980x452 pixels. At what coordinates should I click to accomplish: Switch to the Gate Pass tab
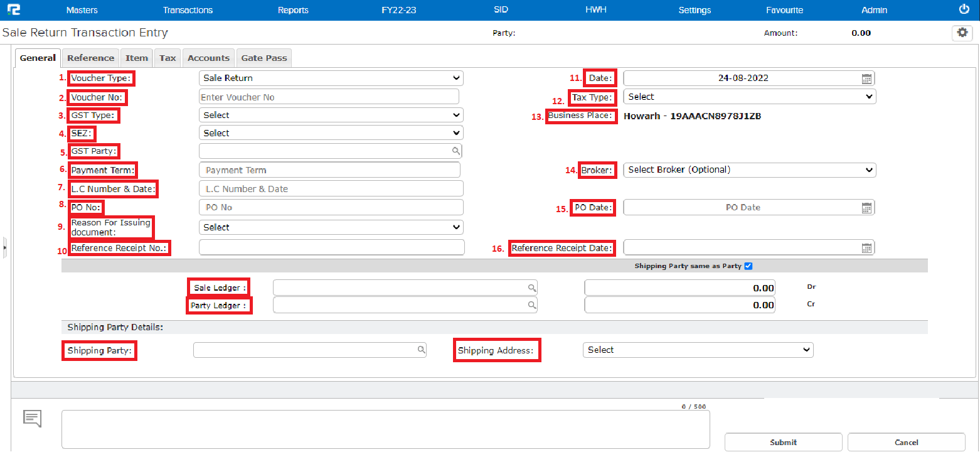coord(264,58)
